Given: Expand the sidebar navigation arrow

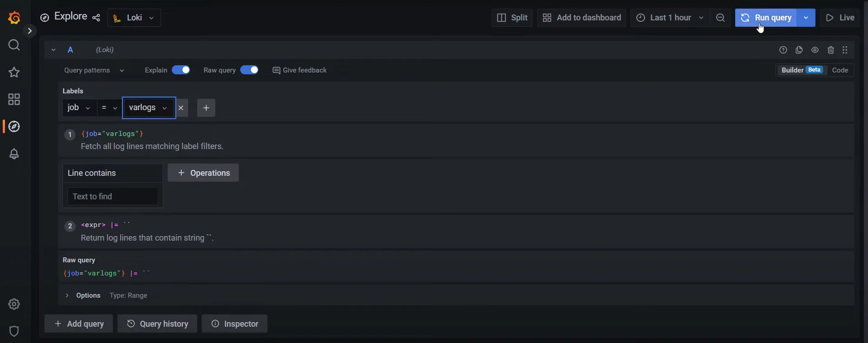Looking at the screenshot, I should point(29,31).
